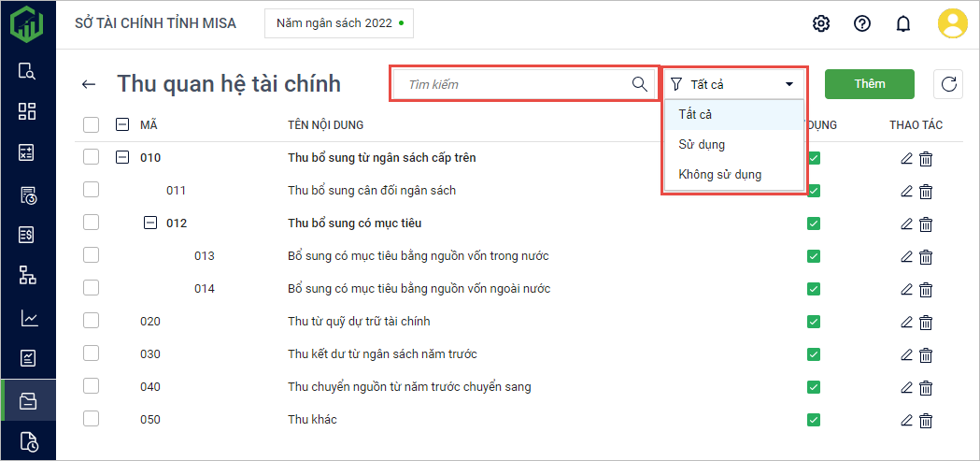This screenshot has width=980, height=461.
Task: Select the Sử dụng filter option
Action: coord(702,144)
